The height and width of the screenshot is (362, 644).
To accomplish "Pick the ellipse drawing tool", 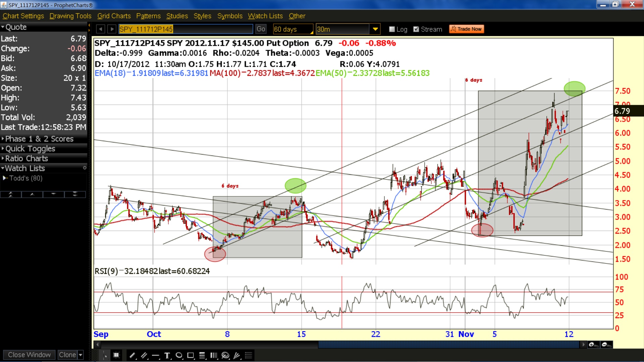I will (x=179, y=356).
